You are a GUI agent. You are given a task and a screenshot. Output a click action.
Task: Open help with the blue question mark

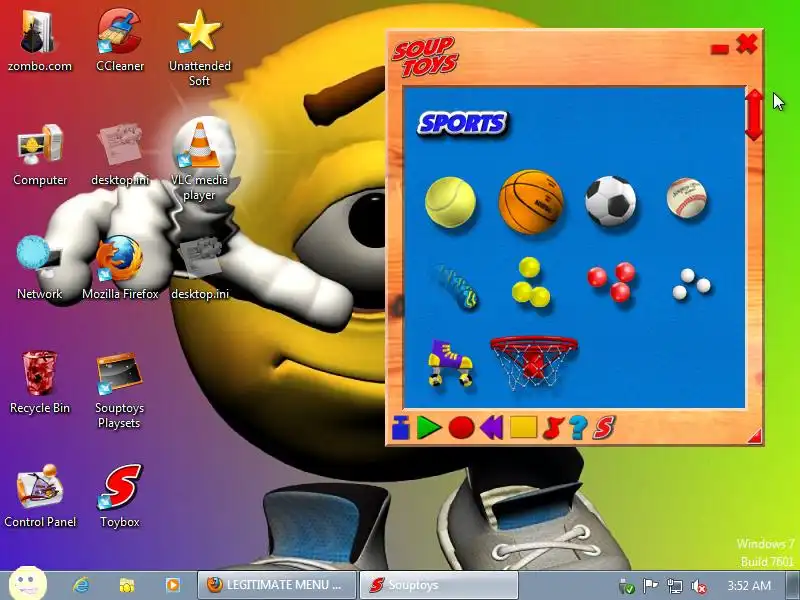point(578,428)
